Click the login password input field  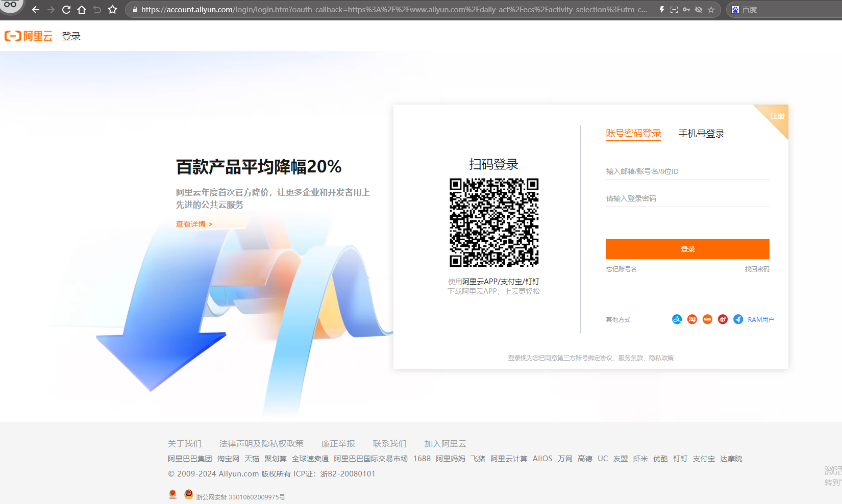coord(687,198)
